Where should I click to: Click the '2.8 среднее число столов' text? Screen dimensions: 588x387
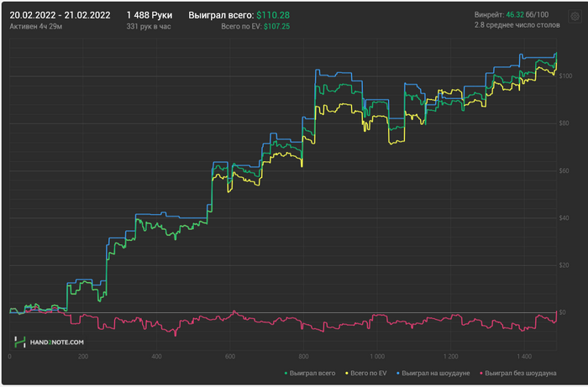[517, 25]
